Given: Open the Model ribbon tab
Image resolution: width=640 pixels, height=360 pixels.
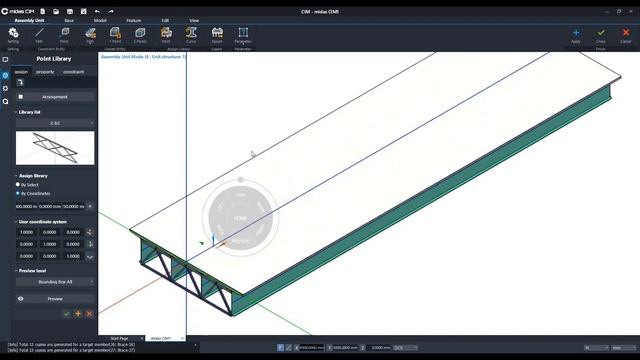Looking at the screenshot, I should click(x=100, y=20).
